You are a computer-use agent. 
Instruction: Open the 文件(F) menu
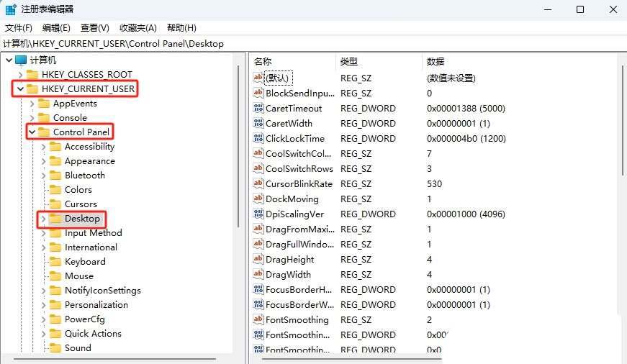pos(19,28)
